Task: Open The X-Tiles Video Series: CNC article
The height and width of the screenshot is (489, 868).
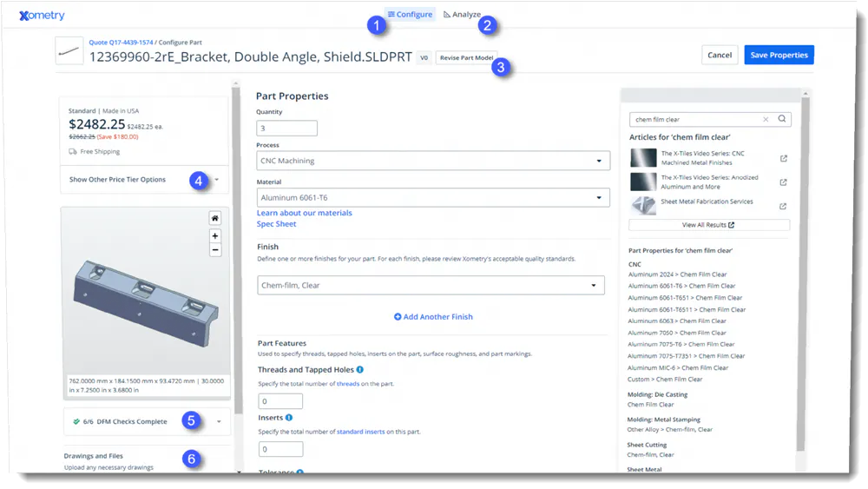Action: coord(702,158)
